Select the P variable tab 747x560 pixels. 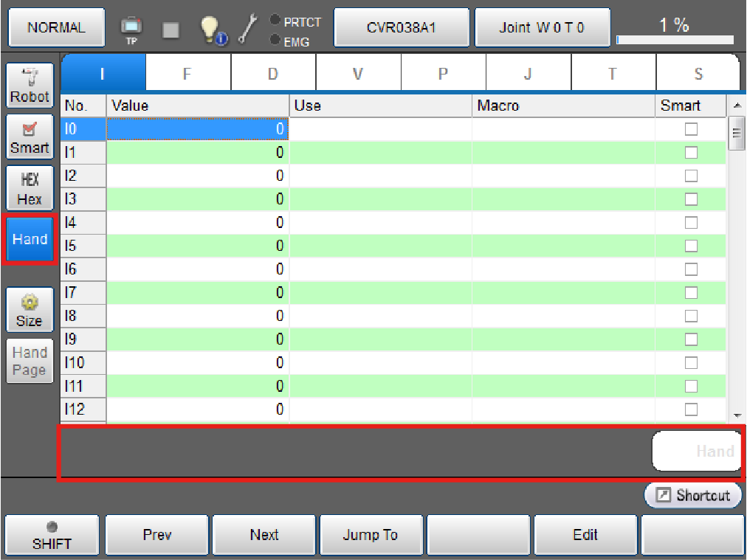(x=443, y=73)
